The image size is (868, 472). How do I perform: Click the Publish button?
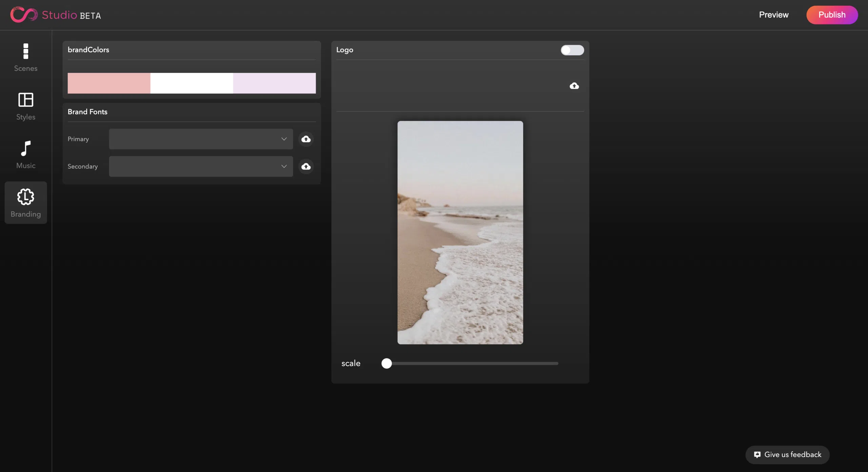[832, 15]
